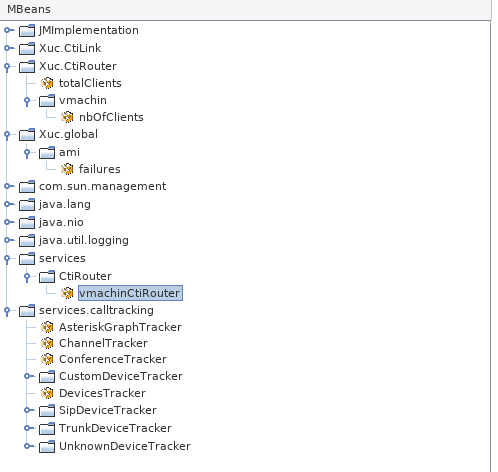
Task: Collapse the CtiRouter subfolder
Action: pos(27,277)
